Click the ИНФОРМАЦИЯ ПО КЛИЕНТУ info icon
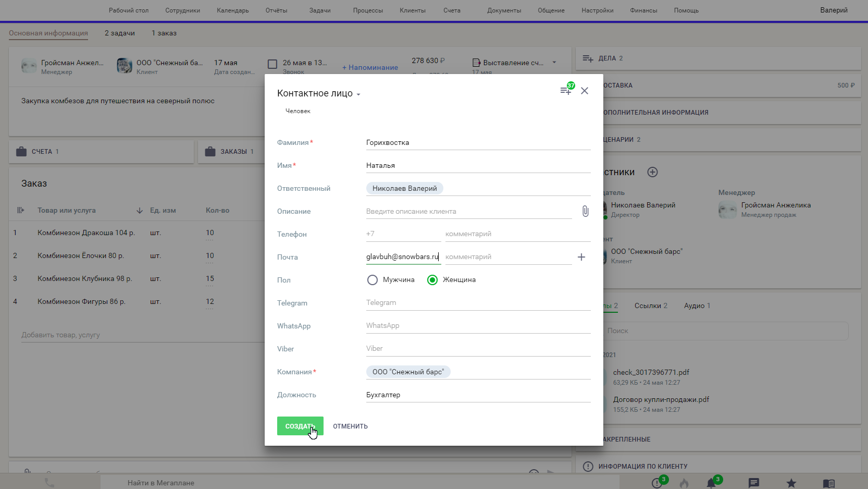This screenshot has width=868, height=489. tap(588, 467)
